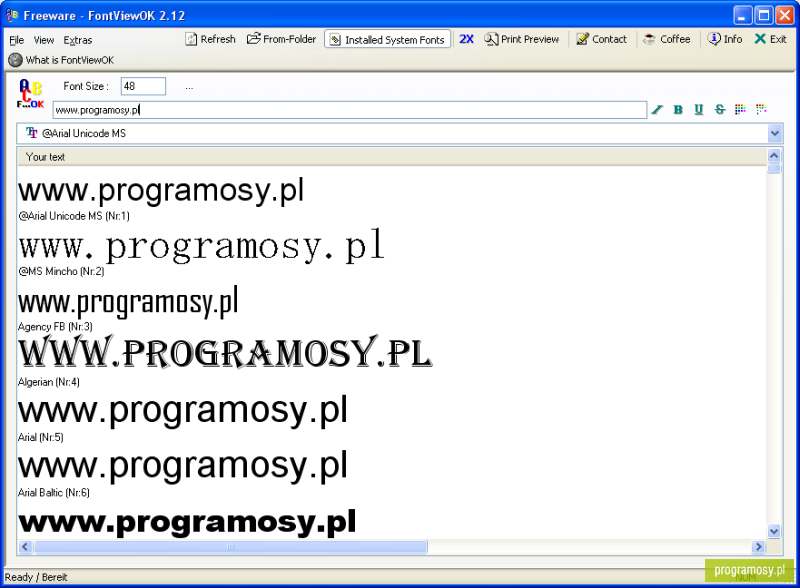
Task: Open the sparse-dot color grid picker
Action: 761,109
